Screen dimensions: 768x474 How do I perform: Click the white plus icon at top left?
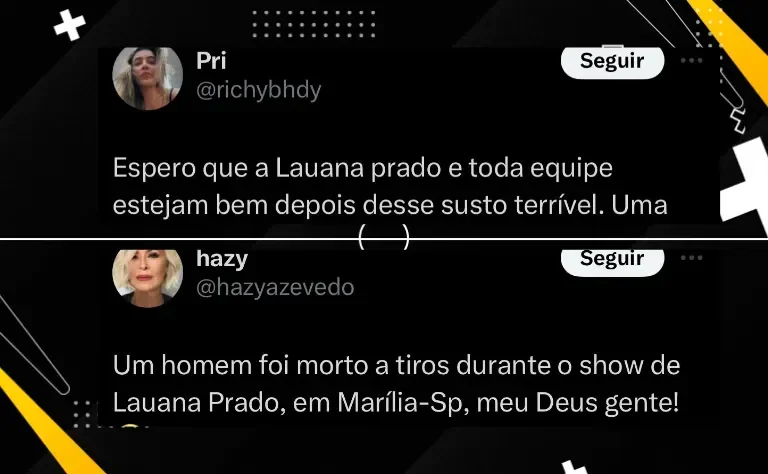pyautogui.click(x=70, y=25)
